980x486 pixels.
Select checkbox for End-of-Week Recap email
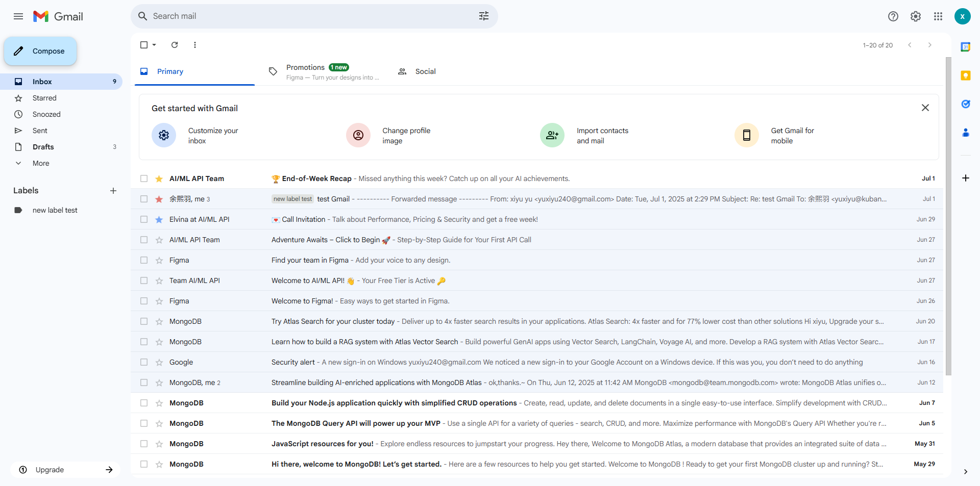(144, 178)
